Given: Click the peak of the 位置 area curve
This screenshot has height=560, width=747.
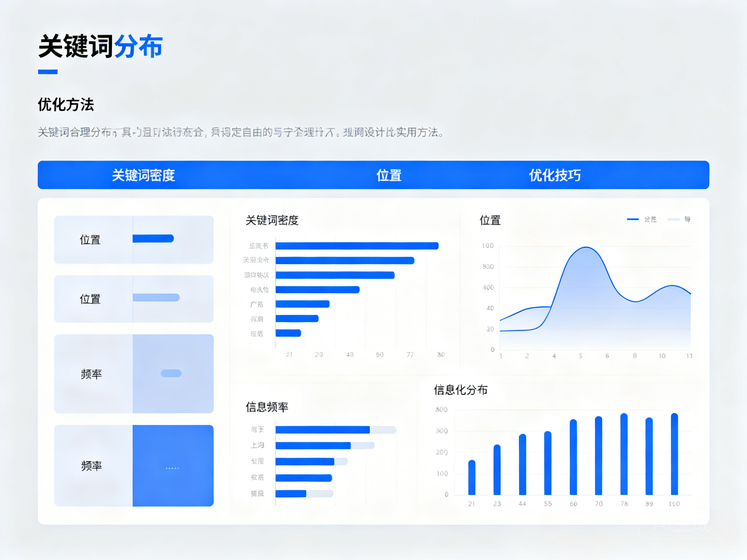Looking at the screenshot, I should (586, 247).
